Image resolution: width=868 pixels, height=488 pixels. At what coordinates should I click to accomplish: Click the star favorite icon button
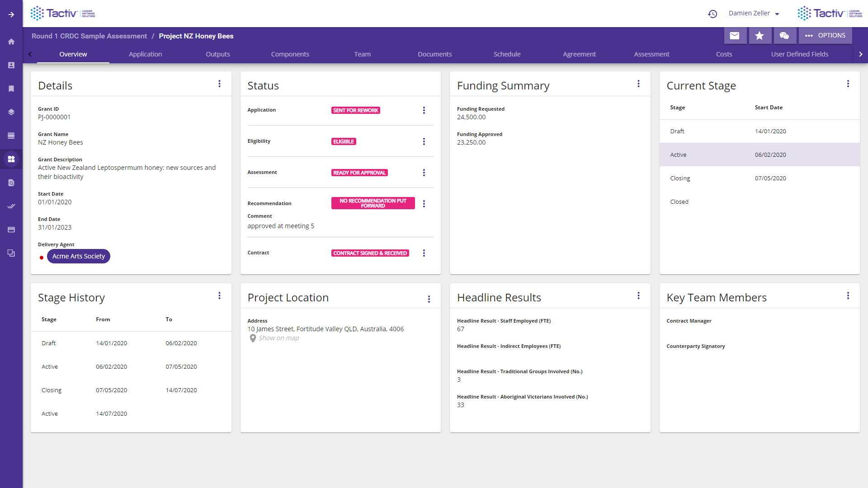759,36
